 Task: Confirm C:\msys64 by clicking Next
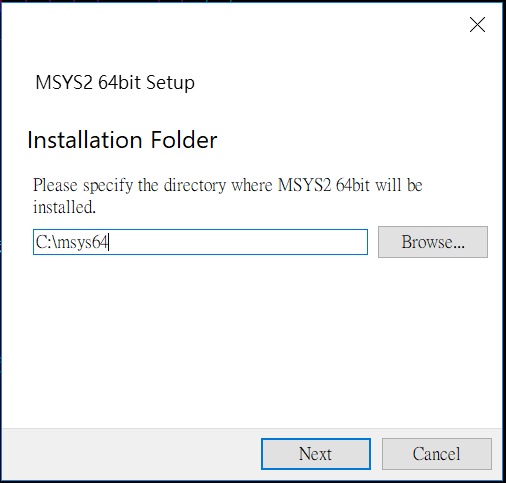pyautogui.click(x=316, y=454)
